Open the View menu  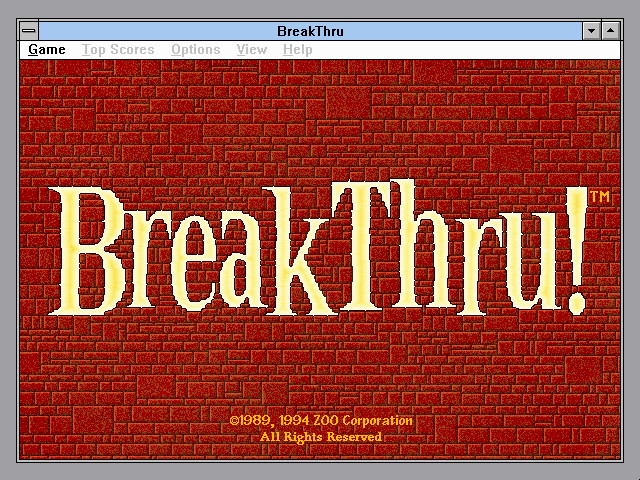(251, 49)
